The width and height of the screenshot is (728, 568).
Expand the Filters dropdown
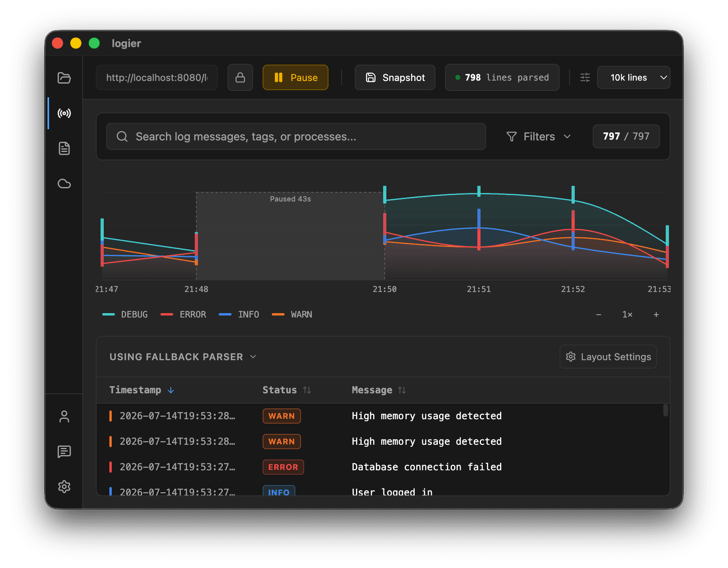(539, 136)
